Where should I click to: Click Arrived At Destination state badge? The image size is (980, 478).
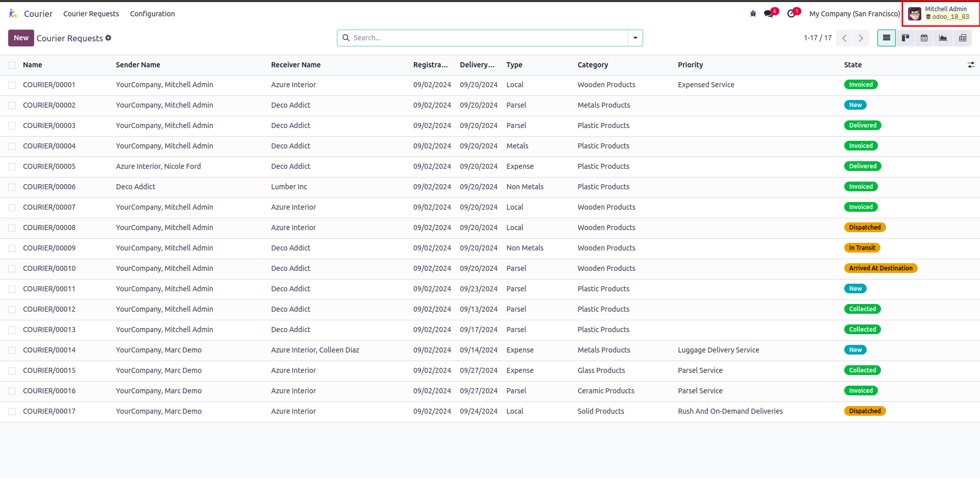[880, 268]
